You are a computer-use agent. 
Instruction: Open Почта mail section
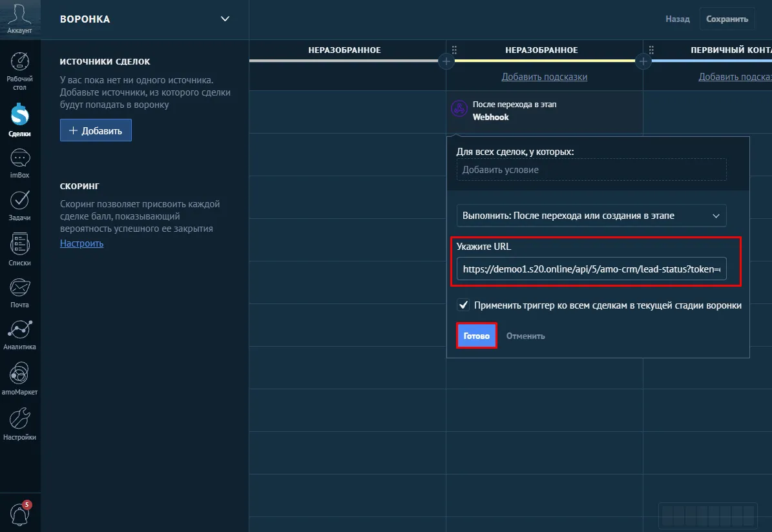[x=19, y=293]
